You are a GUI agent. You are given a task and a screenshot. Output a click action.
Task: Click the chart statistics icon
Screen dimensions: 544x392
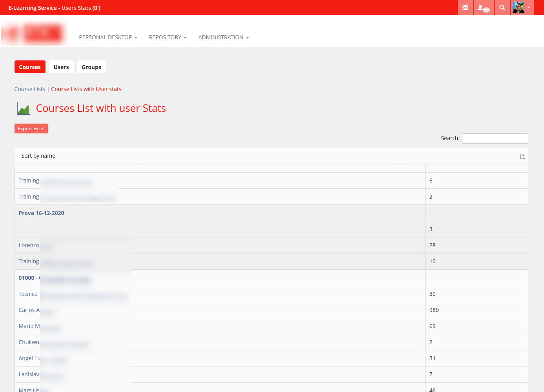pos(23,109)
